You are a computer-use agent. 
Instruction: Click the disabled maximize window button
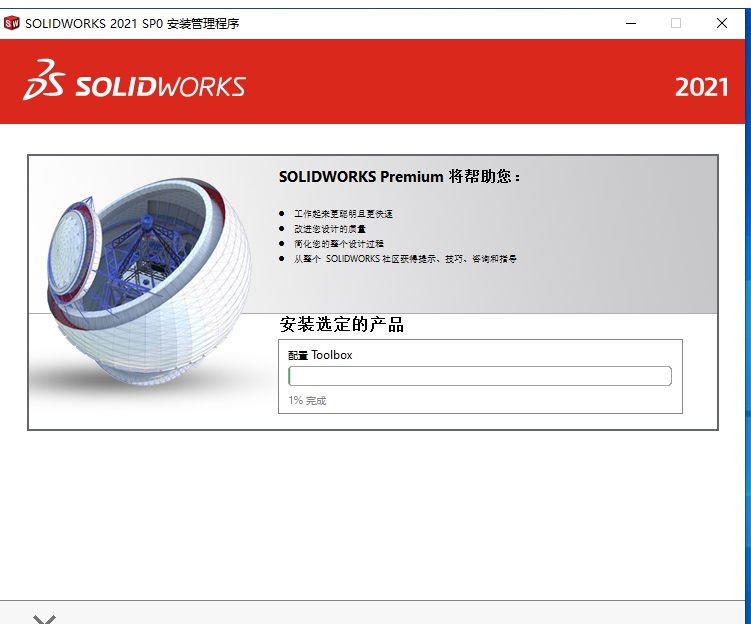(x=676, y=23)
